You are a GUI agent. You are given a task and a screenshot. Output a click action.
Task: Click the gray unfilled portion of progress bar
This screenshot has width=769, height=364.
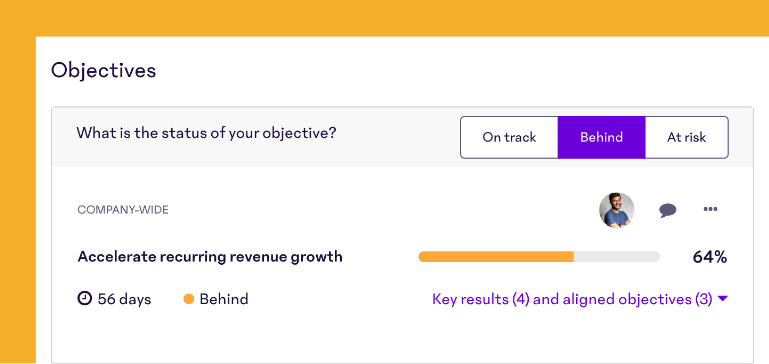coord(617,257)
